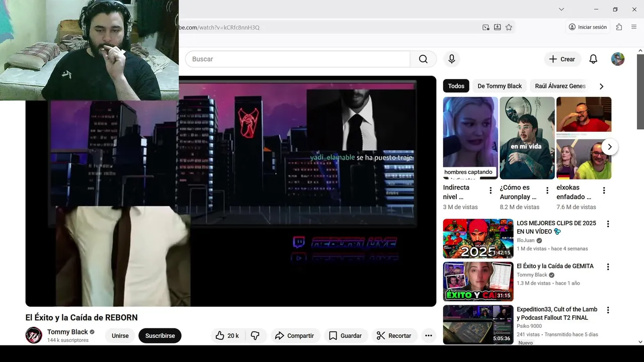Click Iniciar sesión in the browser toolbar

(x=588, y=27)
